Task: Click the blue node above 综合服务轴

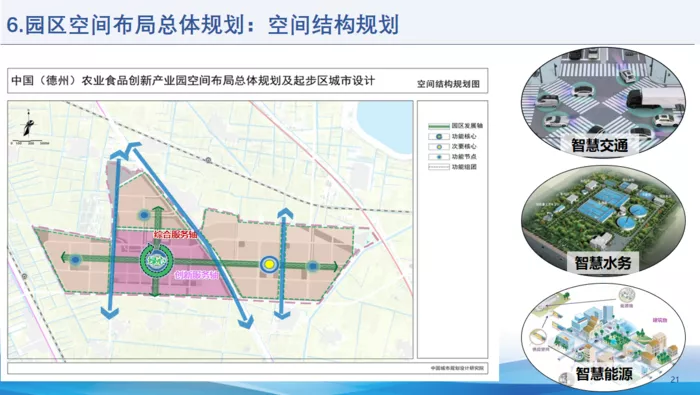Action: [x=144, y=216]
